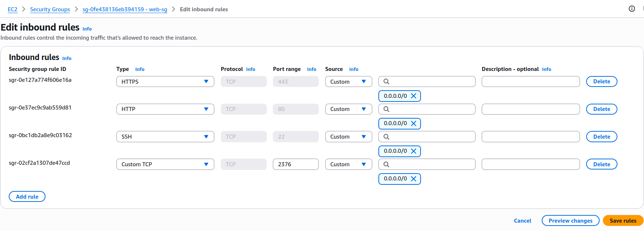Expand the Custom TCP type dropdown

tap(165, 164)
